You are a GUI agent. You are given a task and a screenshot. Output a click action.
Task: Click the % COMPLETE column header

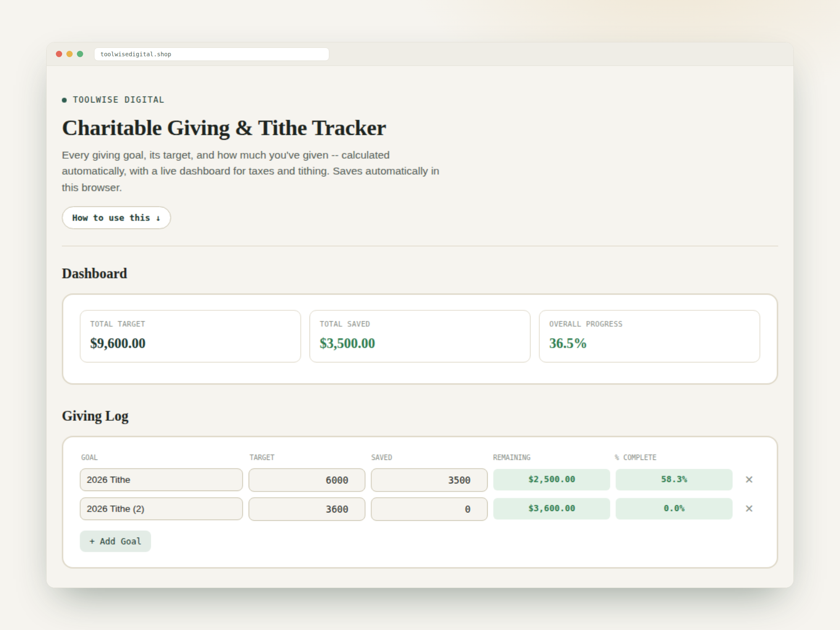pyautogui.click(x=635, y=457)
